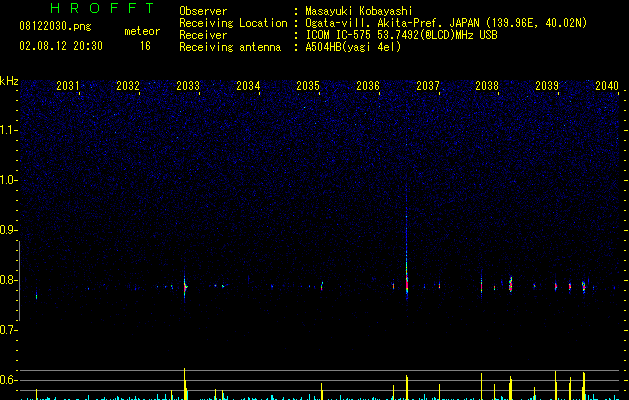
Task: Click the 0.6 frequency axis label
Action: (8, 380)
